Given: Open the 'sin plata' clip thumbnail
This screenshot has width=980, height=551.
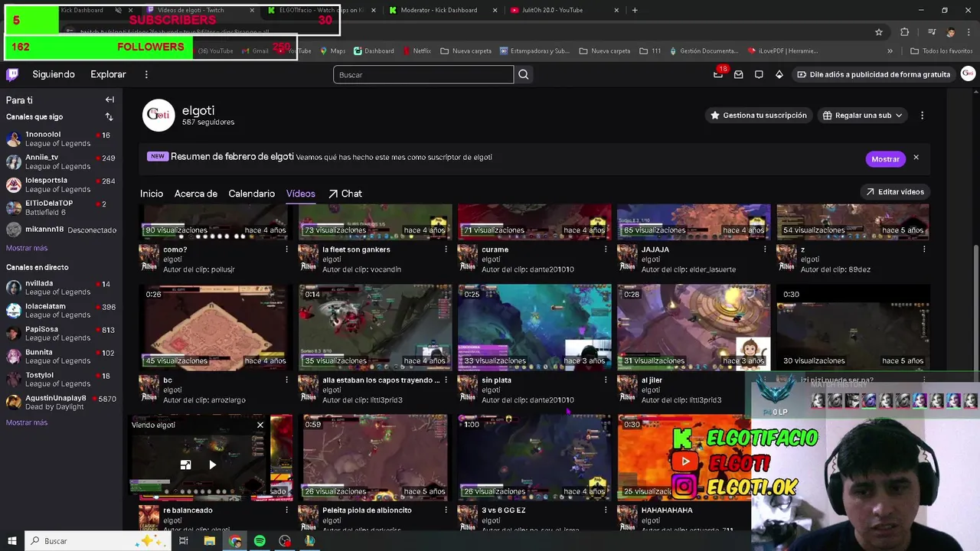Looking at the screenshot, I should [x=534, y=328].
